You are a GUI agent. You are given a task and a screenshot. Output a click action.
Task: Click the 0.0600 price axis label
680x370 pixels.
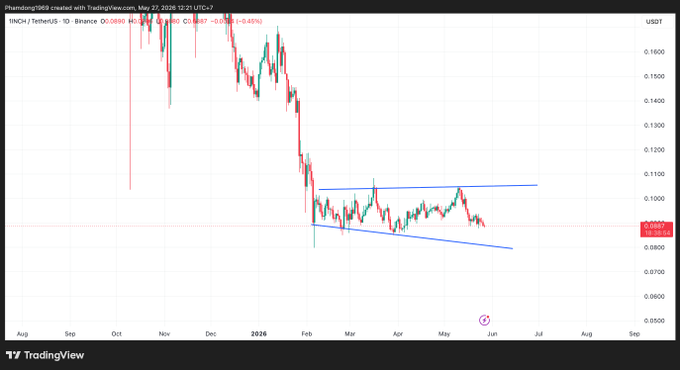click(654, 297)
